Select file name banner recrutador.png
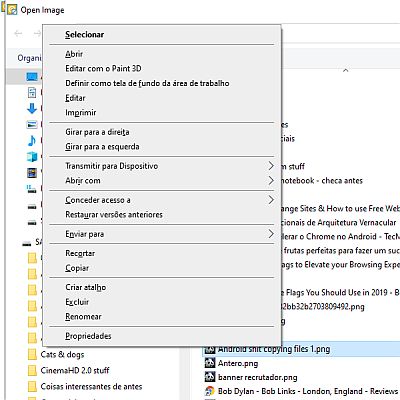This screenshot has height=400, width=400. (x=258, y=377)
